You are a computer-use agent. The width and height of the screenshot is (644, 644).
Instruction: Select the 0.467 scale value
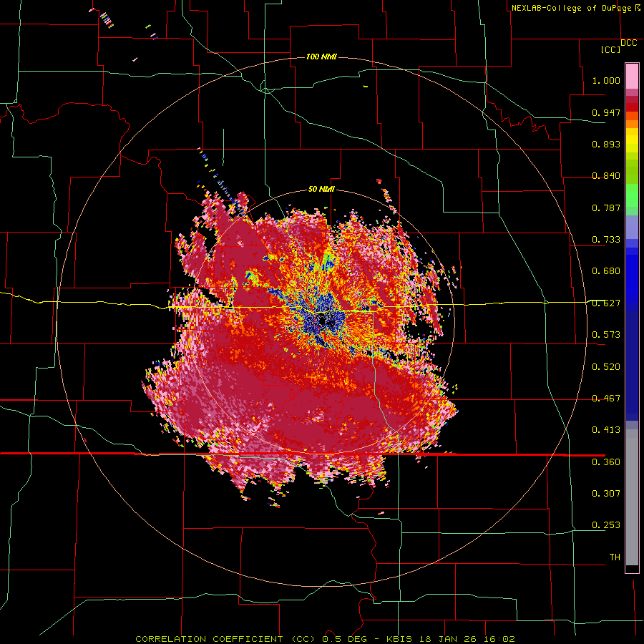[606, 399]
